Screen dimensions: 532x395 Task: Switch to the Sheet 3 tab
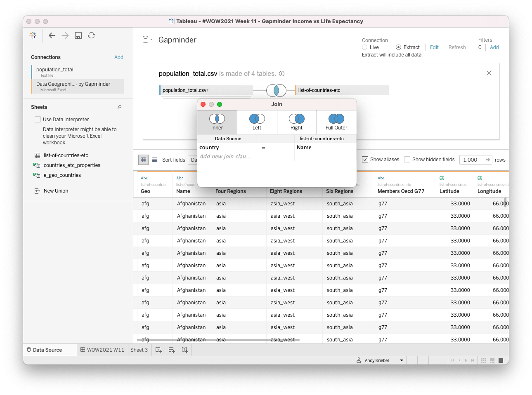(139, 350)
